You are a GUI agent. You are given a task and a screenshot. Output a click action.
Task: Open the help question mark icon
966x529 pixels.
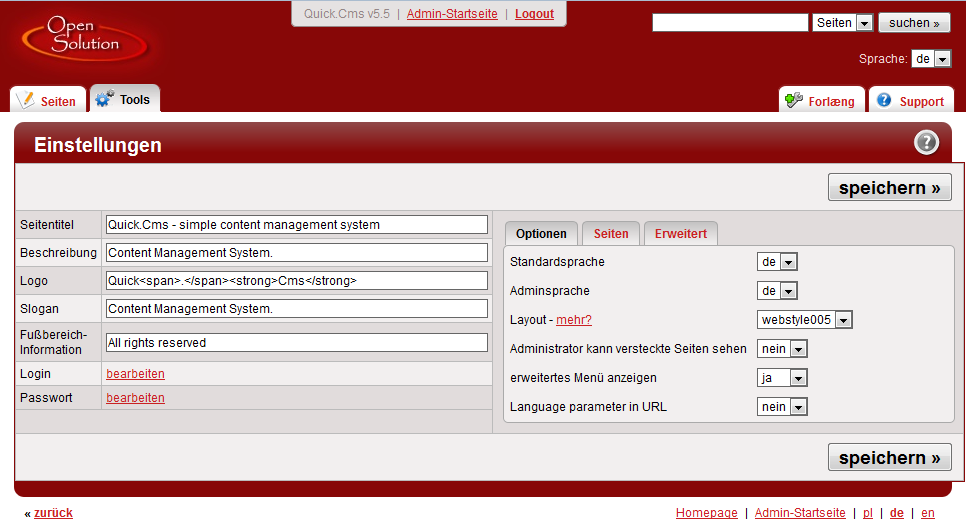tap(926, 142)
